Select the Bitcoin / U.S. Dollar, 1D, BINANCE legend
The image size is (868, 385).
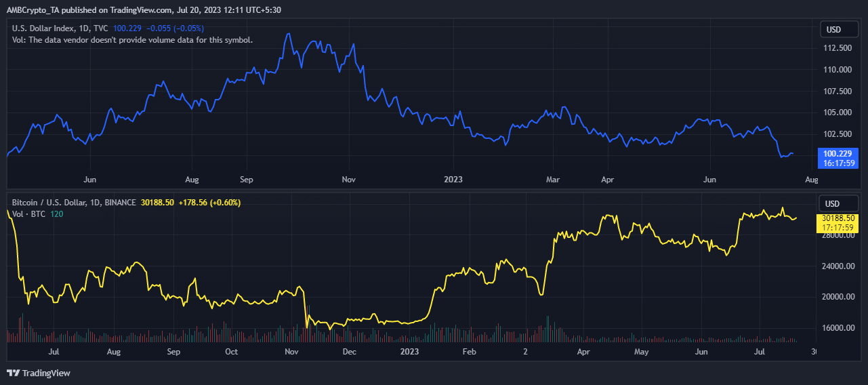click(x=75, y=203)
